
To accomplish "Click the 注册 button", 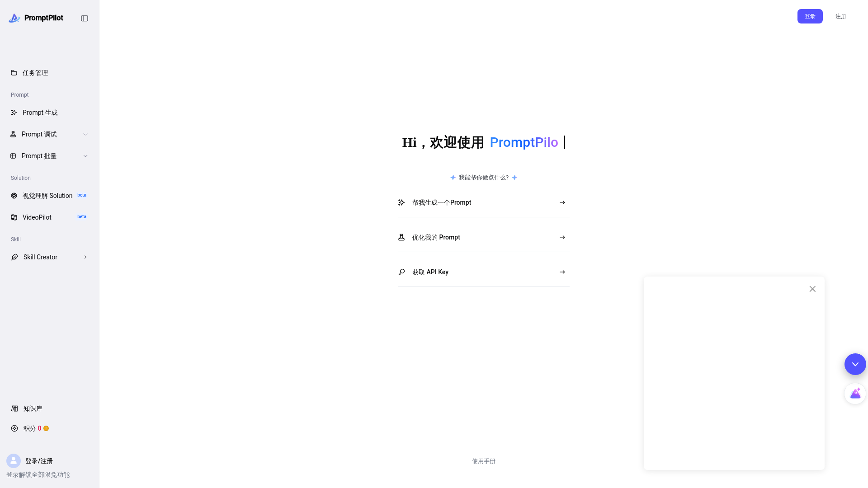I will coord(841,16).
